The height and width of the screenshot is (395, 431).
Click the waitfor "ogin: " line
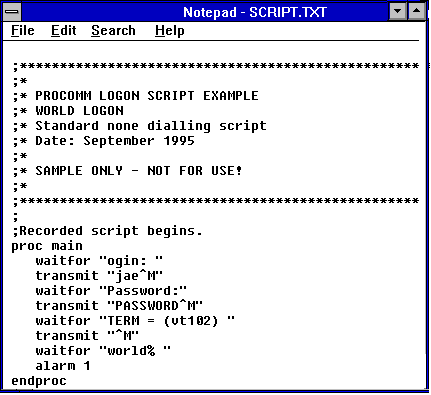(x=99, y=261)
